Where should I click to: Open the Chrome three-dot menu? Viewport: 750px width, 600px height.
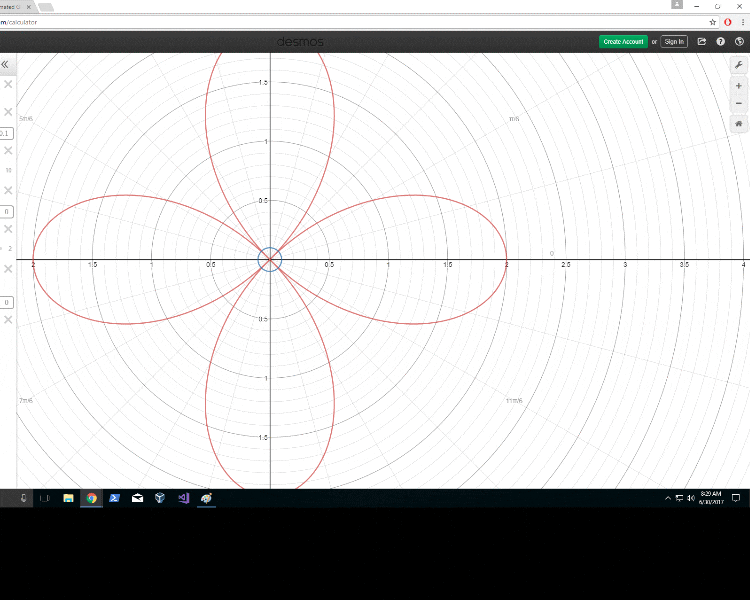point(741,21)
